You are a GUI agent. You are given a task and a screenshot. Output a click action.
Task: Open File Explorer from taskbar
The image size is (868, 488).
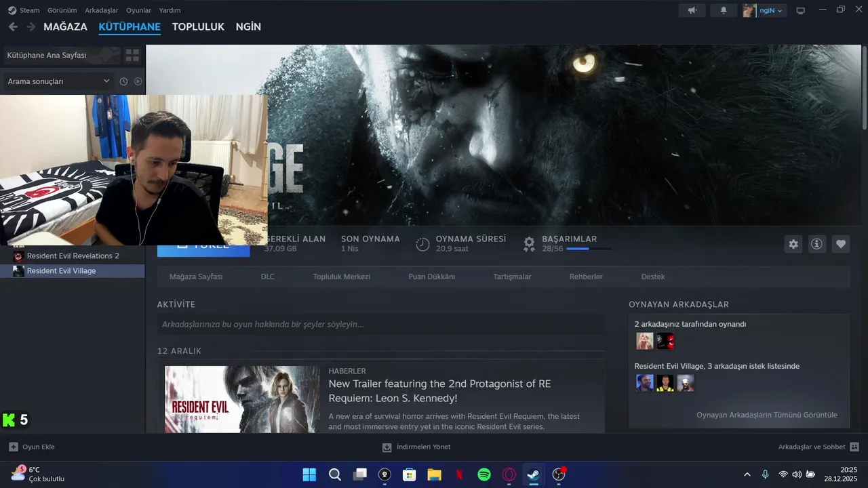click(x=435, y=474)
